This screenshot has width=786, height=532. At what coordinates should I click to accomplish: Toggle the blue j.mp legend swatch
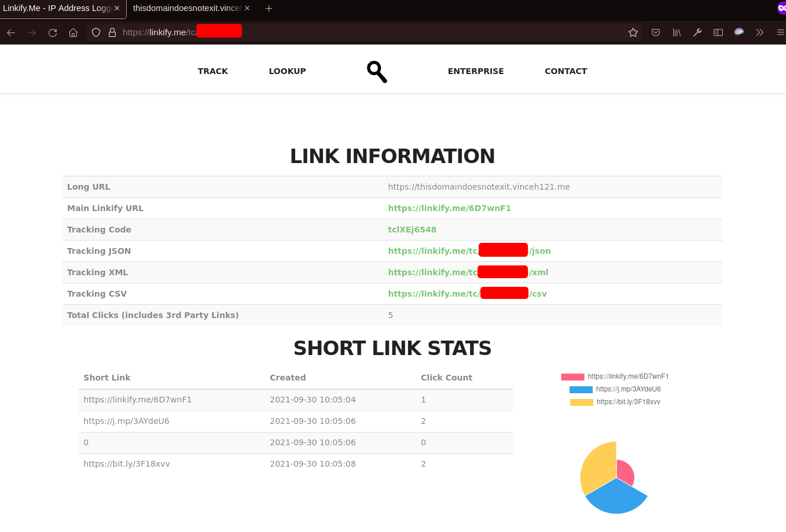[581, 390]
